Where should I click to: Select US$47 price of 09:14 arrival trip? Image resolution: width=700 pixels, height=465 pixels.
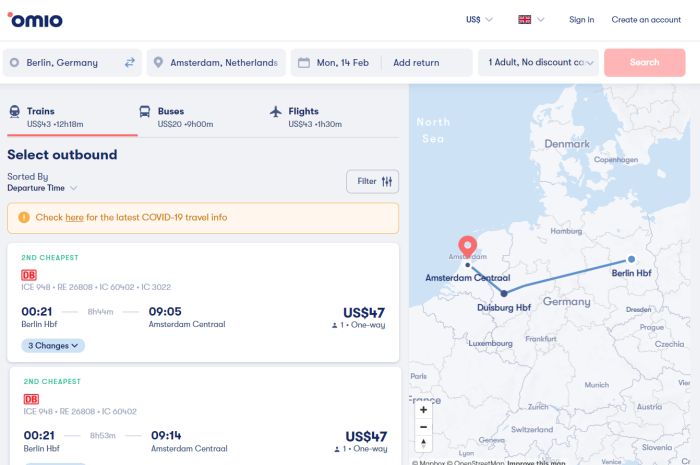tap(366, 436)
